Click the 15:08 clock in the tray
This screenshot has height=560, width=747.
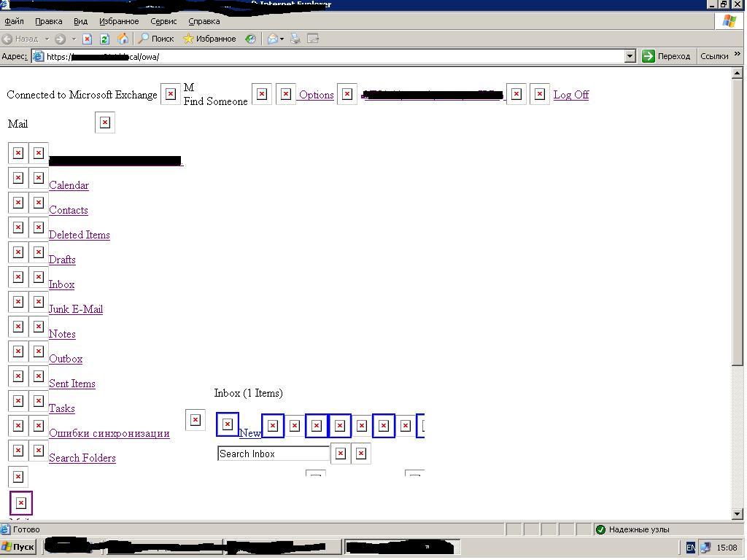pos(727,548)
